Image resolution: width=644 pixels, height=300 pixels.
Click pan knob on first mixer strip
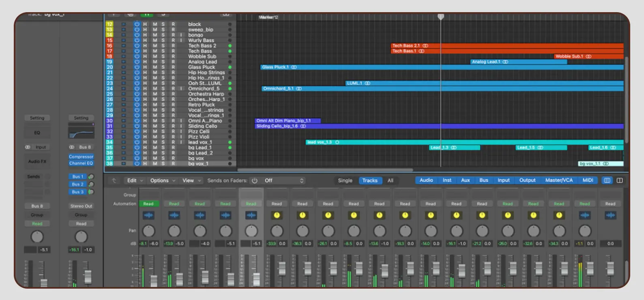148,231
